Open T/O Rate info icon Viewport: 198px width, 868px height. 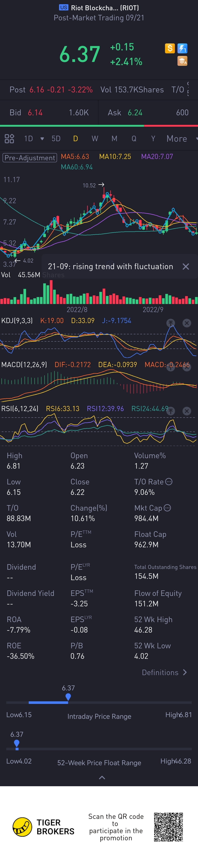169,481
